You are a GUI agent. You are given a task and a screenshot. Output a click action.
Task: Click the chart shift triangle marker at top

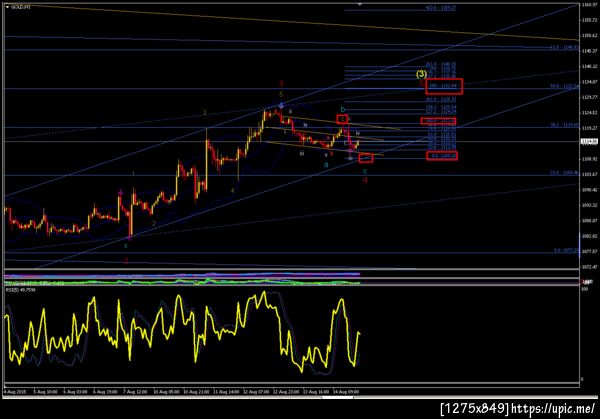pyautogui.click(x=360, y=4)
